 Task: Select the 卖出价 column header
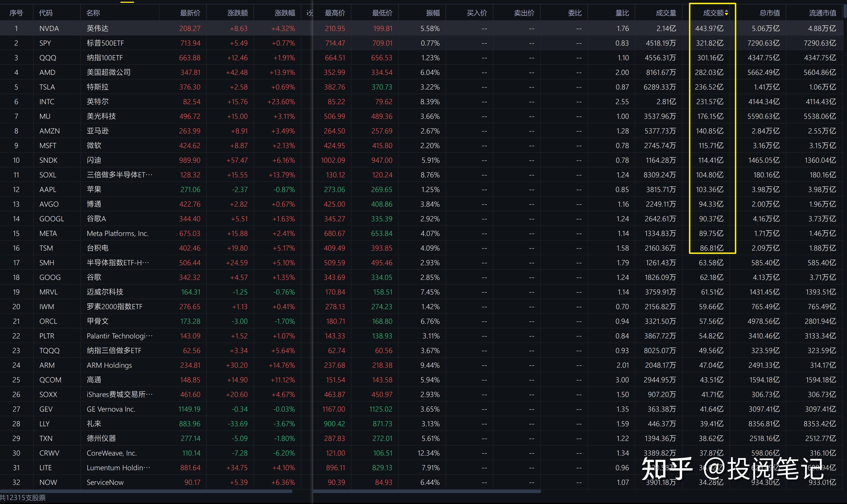pyautogui.click(x=524, y=13)
